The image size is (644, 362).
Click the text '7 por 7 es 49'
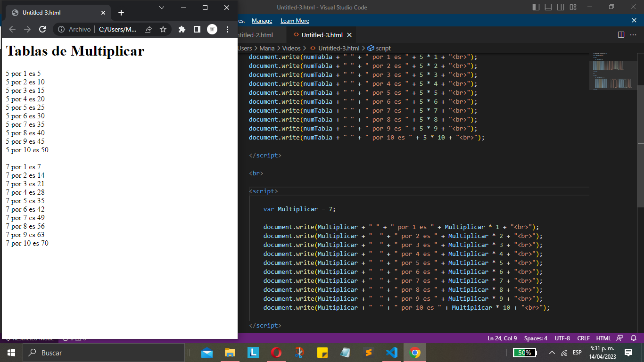point(25,218)
